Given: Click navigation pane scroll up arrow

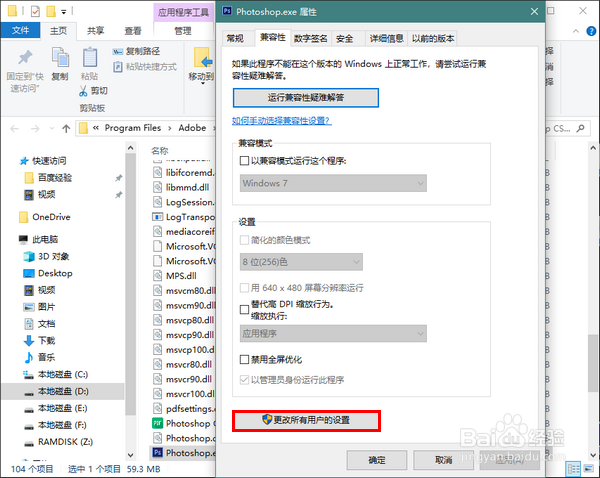Looking at the screenshot, I should pos(130,148).
